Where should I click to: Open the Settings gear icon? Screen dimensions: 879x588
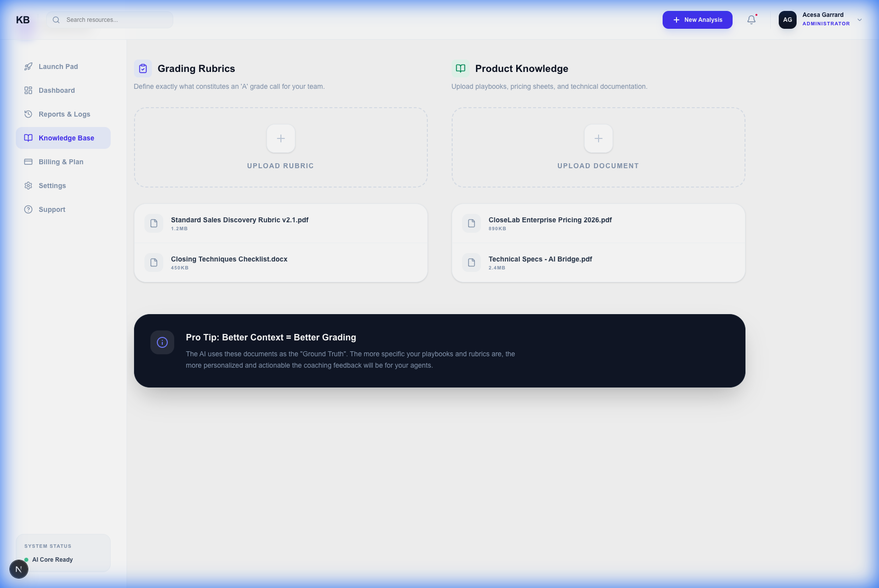(x=28, y=186)
